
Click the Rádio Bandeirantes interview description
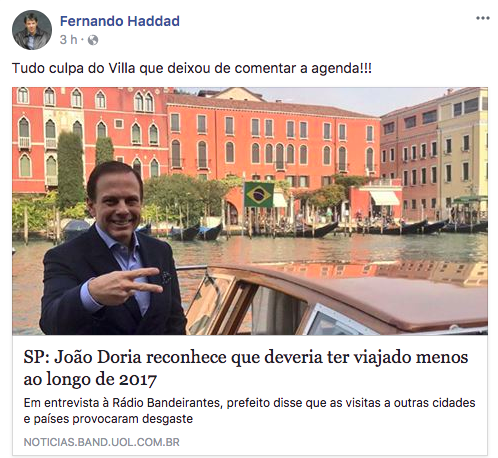point(249,411)
